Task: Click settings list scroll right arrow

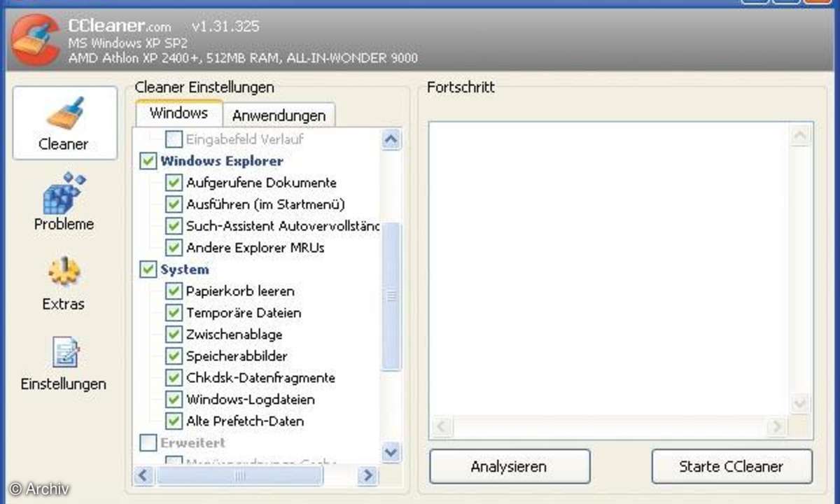Action: click(367, 476)
